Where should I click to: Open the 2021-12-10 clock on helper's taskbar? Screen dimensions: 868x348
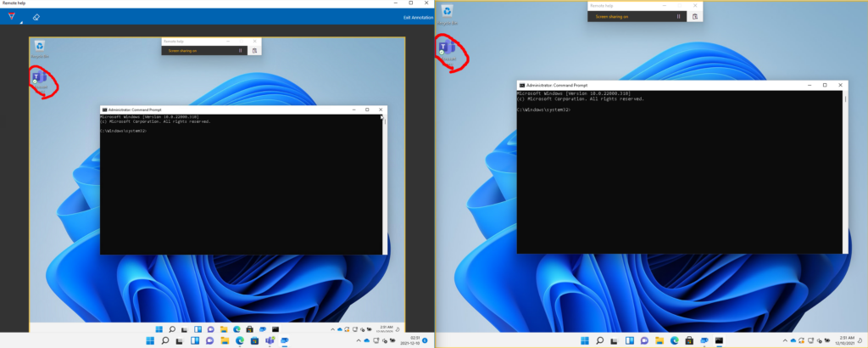click(x=409, y=340)
